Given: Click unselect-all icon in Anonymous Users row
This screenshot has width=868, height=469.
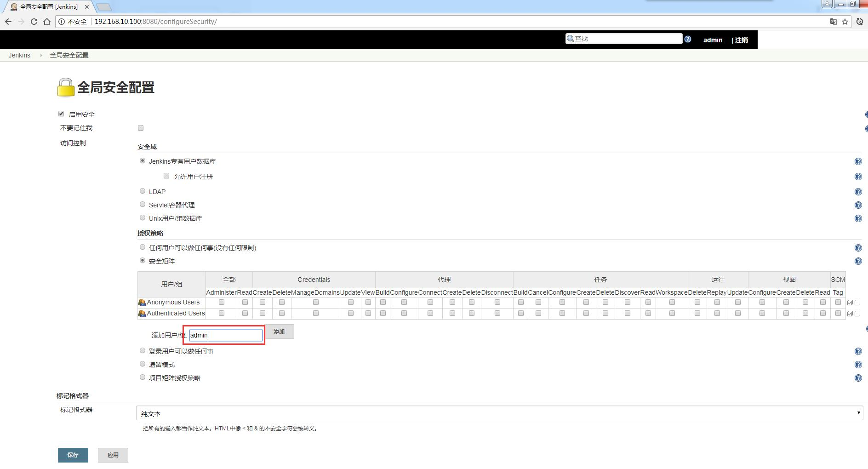Looking at the screenshot, I should pyautogui.click(x=857, y=303).
